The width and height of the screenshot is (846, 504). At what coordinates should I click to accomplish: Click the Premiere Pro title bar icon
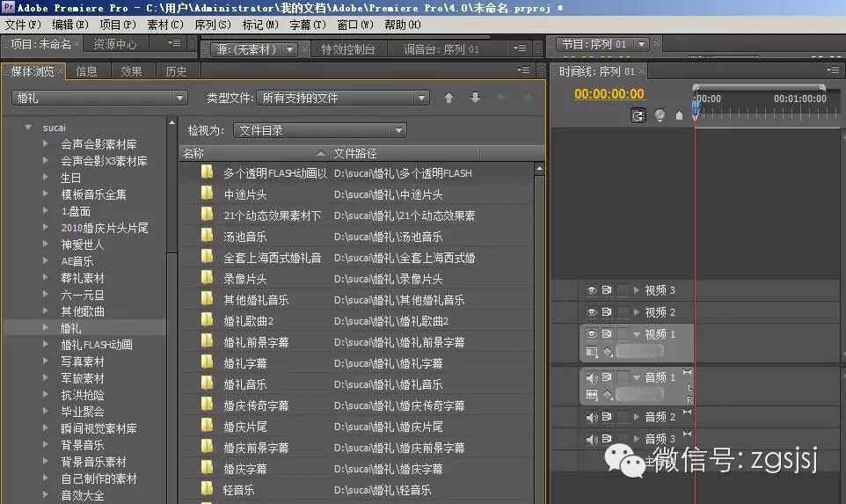pos(8,7)
